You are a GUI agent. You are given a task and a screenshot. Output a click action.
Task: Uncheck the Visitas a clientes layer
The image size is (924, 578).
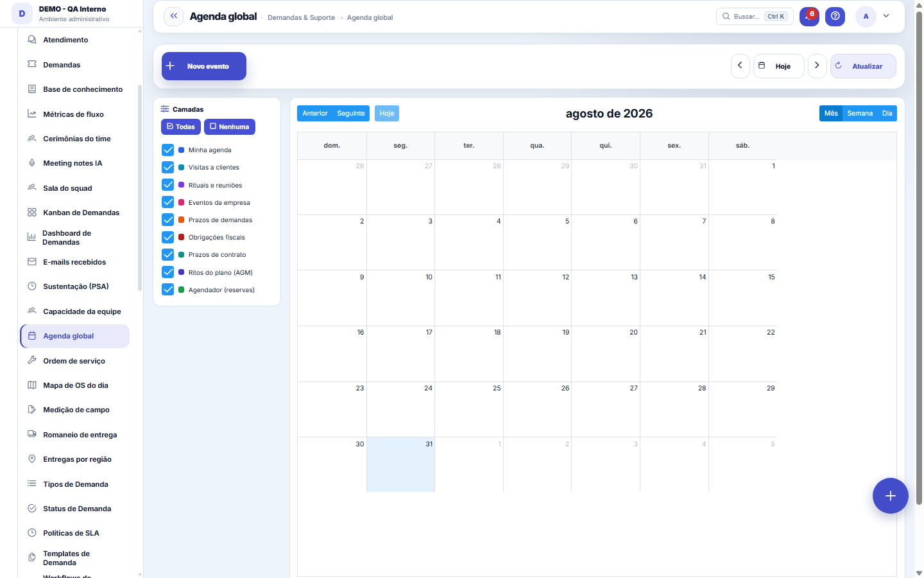coord(168,167)
